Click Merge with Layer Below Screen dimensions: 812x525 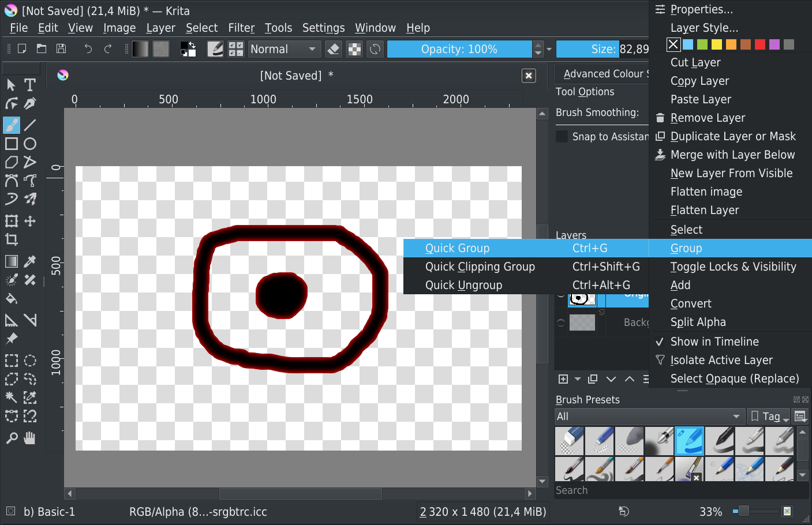click(732, 155)
